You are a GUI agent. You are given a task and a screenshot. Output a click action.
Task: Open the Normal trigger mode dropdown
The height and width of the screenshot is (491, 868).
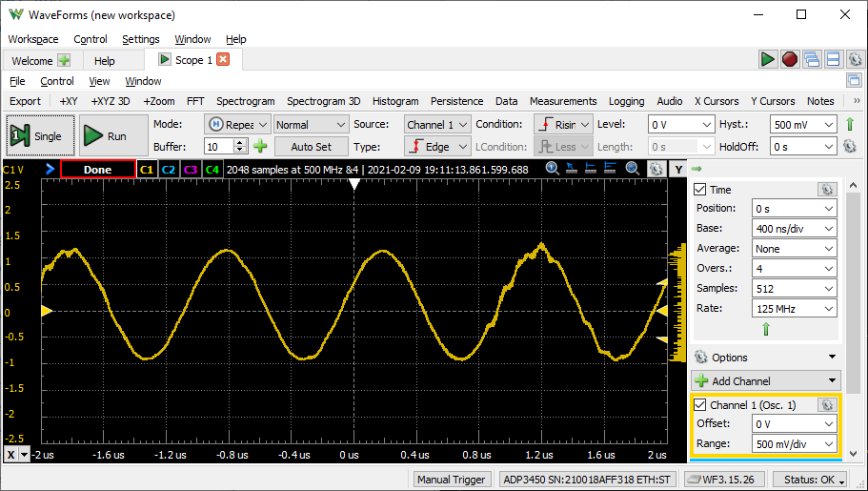coord(311,124)
